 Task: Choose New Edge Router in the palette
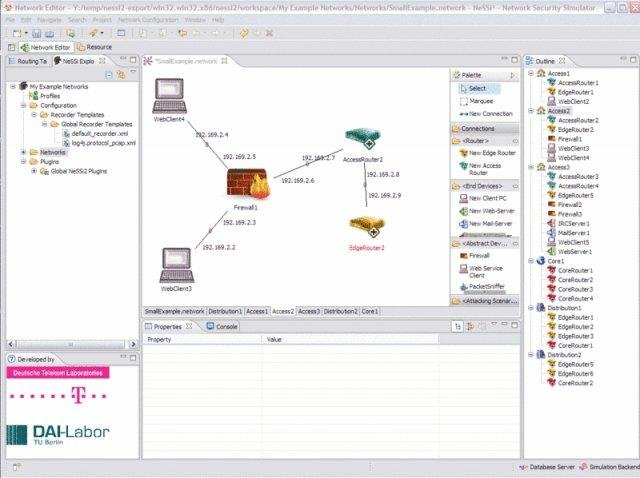tap(485, 153)
